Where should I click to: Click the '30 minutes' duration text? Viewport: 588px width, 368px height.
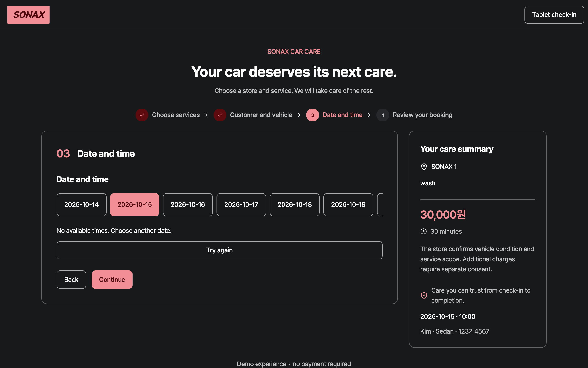coord(446,231)
